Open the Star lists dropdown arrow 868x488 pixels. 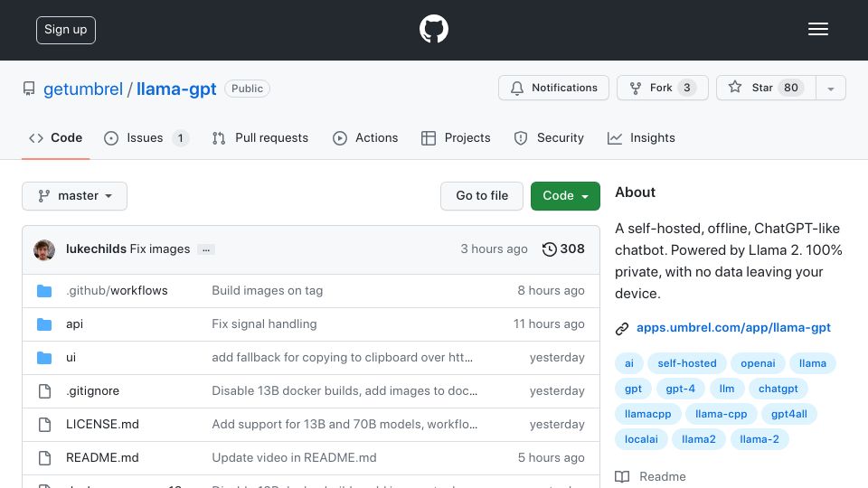830,88
